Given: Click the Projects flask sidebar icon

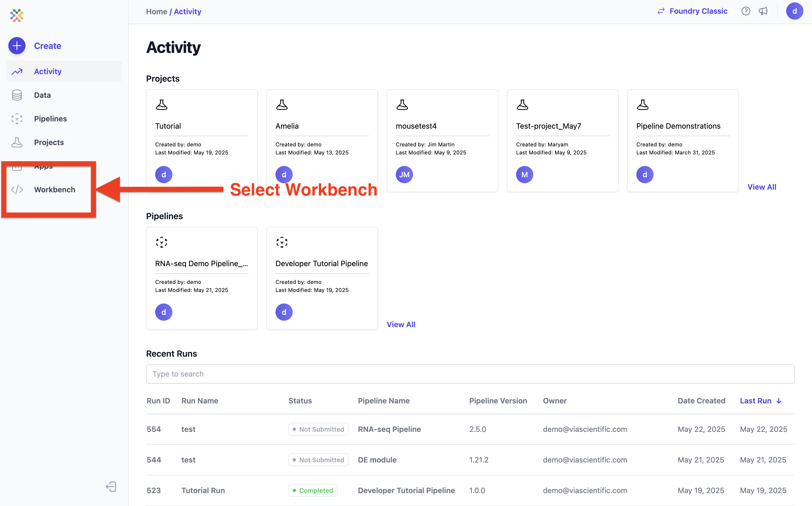Looking at the screenshot, I should tap(17, 142).
